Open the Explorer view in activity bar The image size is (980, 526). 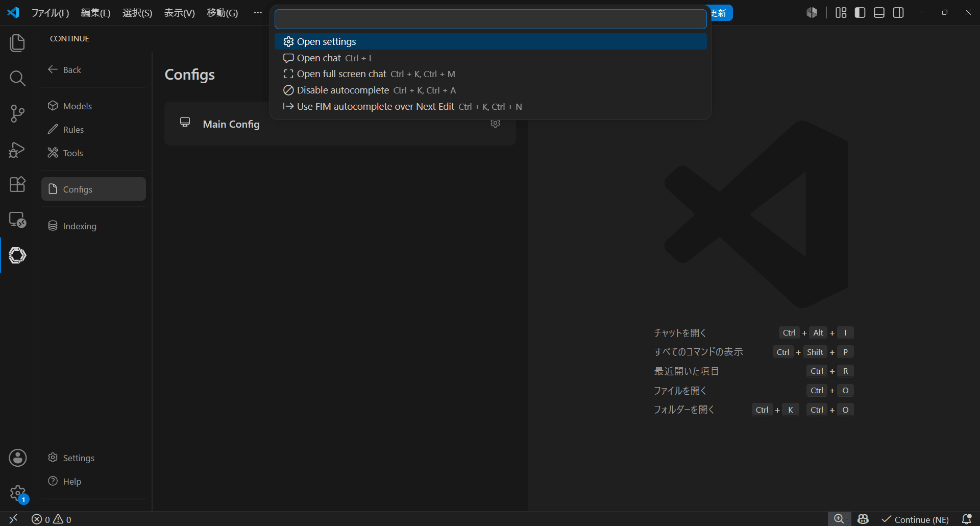click(x=17, y=43)
